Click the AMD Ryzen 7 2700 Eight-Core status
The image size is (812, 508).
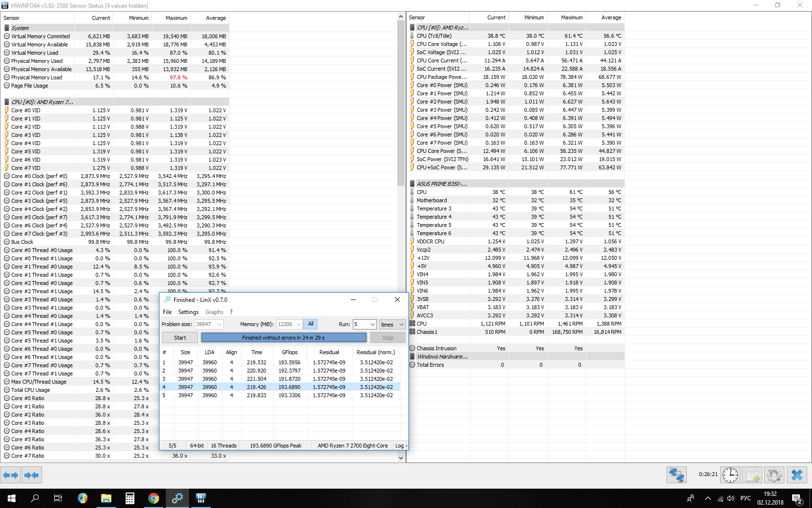click(353, 446)
